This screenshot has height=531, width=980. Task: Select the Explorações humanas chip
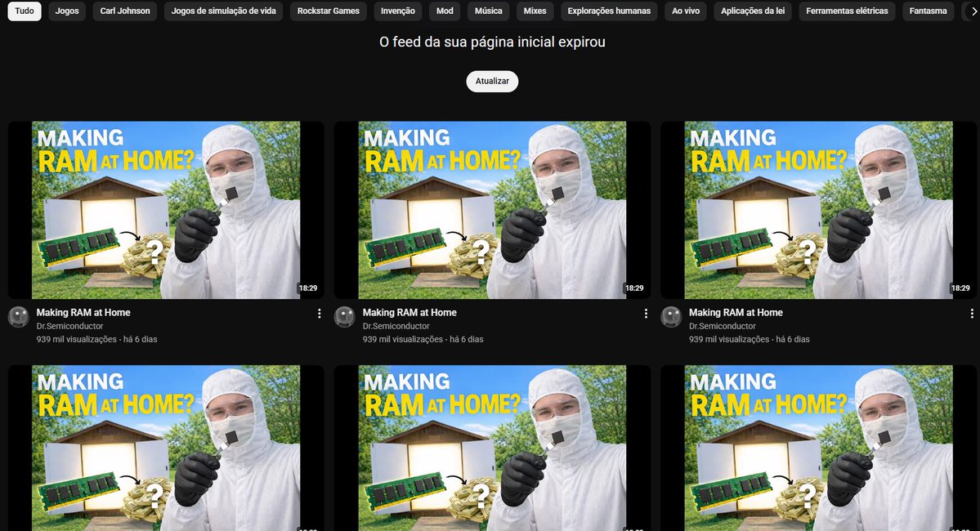[609, 11]
